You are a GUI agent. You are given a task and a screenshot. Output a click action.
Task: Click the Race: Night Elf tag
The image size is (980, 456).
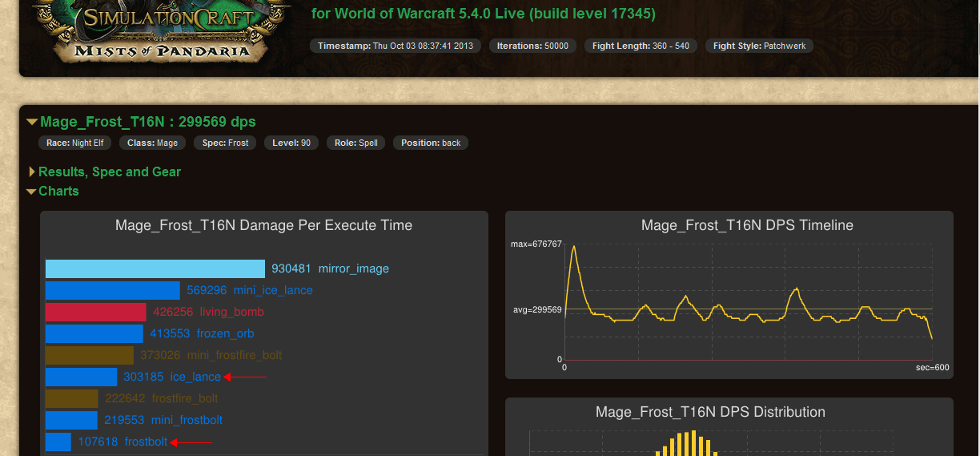[x=75, y=143]
